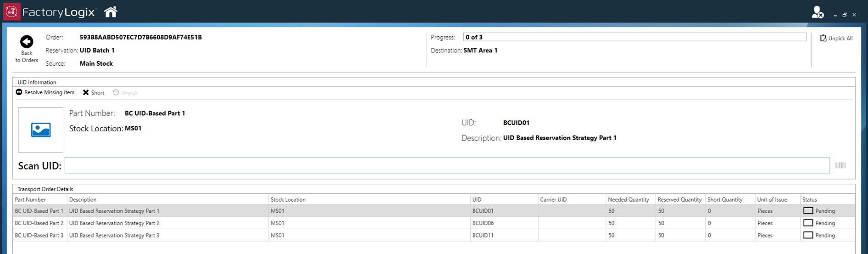
Task: Sort by Stock Location column header
Action: point(288,200)
